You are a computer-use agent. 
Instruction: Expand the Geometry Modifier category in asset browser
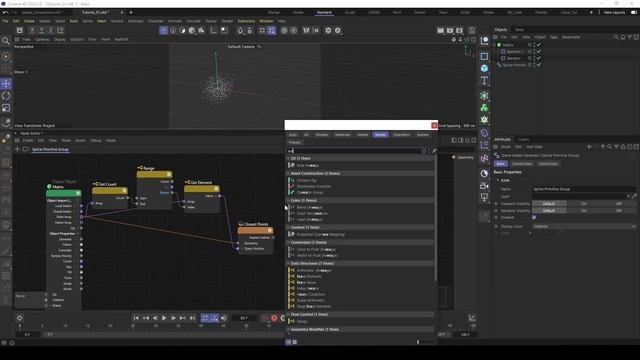click(288, 329)
